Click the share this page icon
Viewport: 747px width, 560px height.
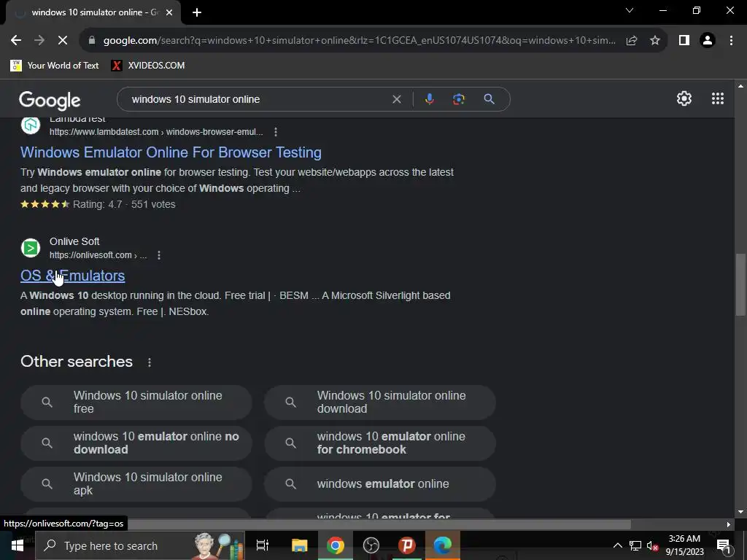[632, 41]
